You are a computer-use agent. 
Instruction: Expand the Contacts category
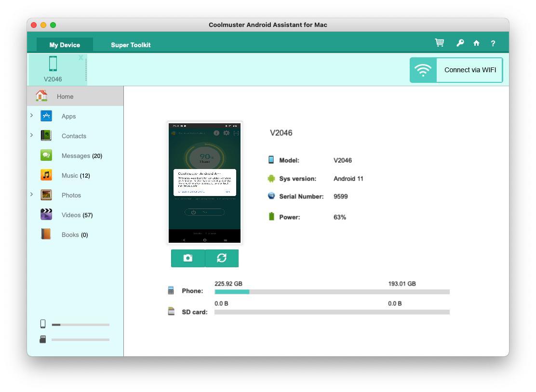coord(32,135)
